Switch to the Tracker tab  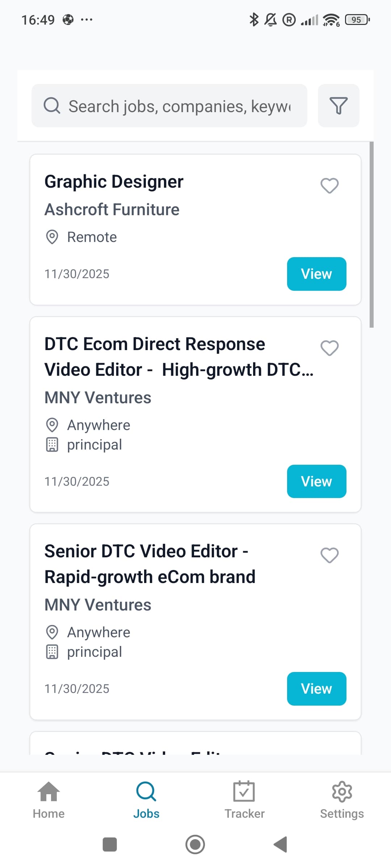(x=244, y=800)
